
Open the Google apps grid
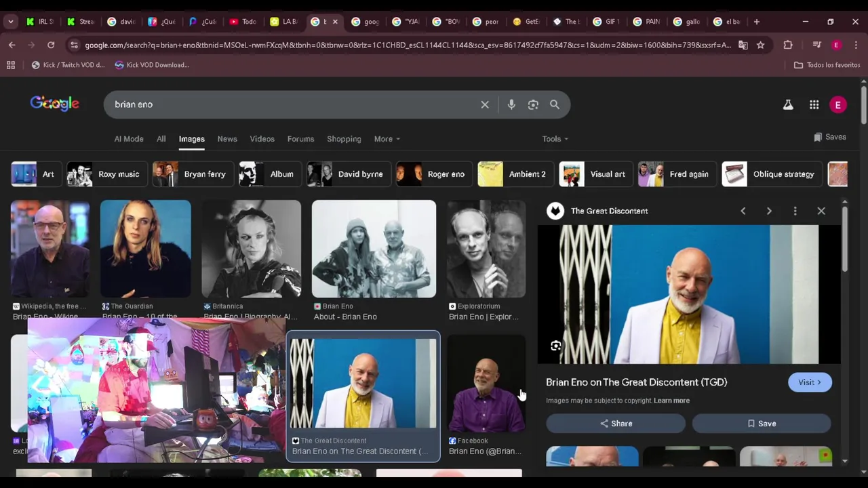click(x=814, y=105)
